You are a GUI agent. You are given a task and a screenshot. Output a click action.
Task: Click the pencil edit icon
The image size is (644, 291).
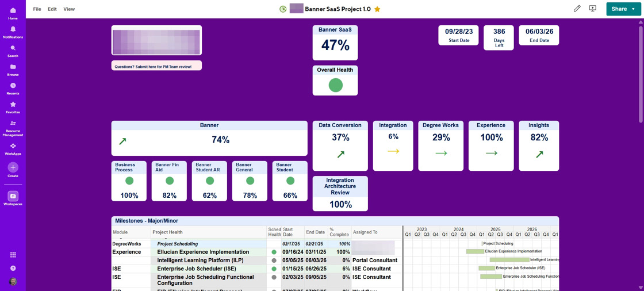pyautogui.click(x=577, y=9)
